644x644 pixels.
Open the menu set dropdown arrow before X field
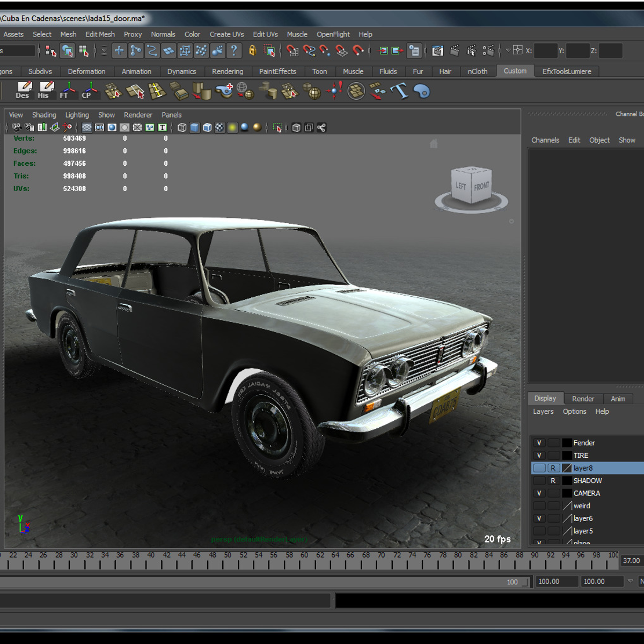pos(507,50)
